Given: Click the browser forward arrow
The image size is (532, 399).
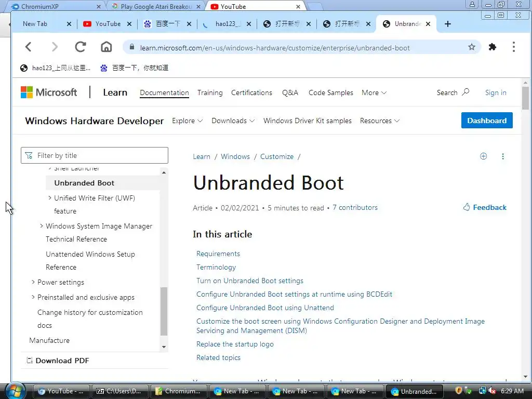Looking at the screenshot, I should [x=55, y=47].
